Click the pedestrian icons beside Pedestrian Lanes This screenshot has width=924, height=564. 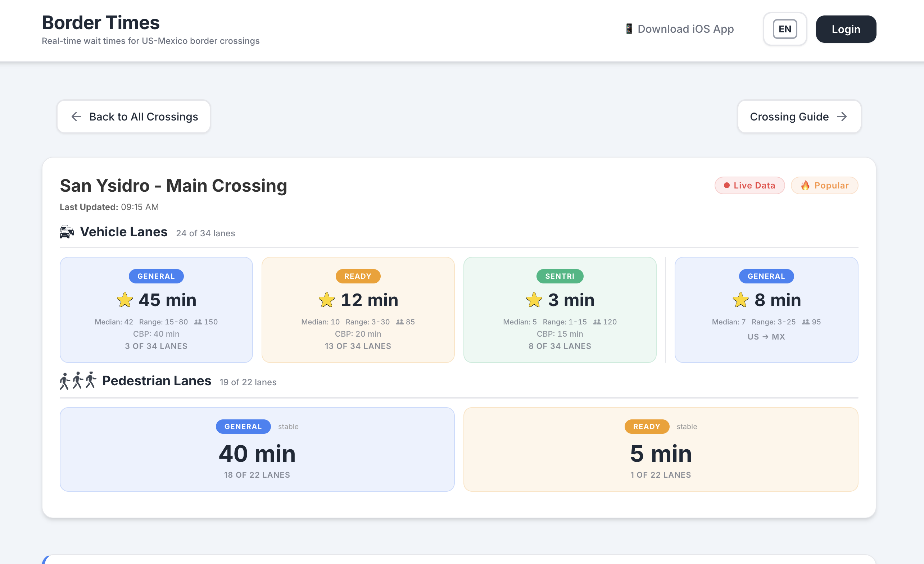click(x=77, y=381)
